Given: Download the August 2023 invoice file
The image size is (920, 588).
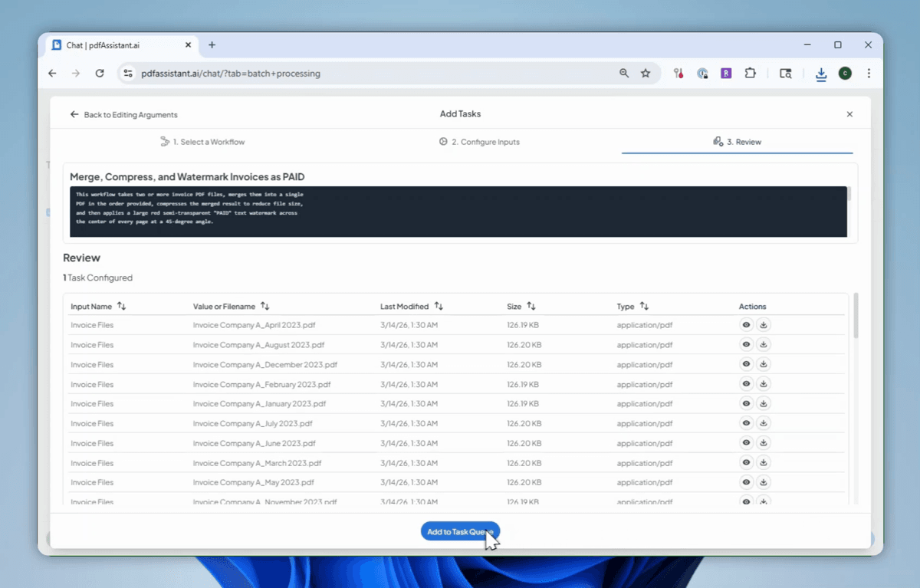Looking at the screenshot, I should point(764,345).
